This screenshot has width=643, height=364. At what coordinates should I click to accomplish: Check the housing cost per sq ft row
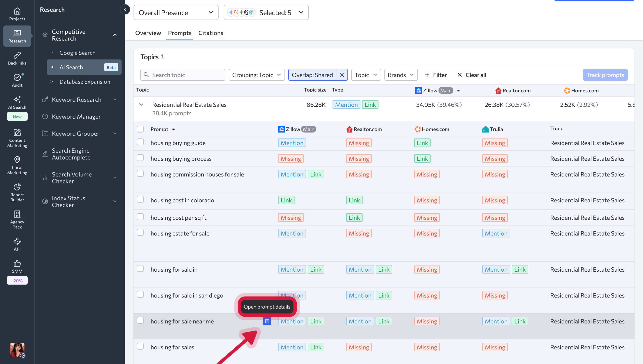pos(140,217)
